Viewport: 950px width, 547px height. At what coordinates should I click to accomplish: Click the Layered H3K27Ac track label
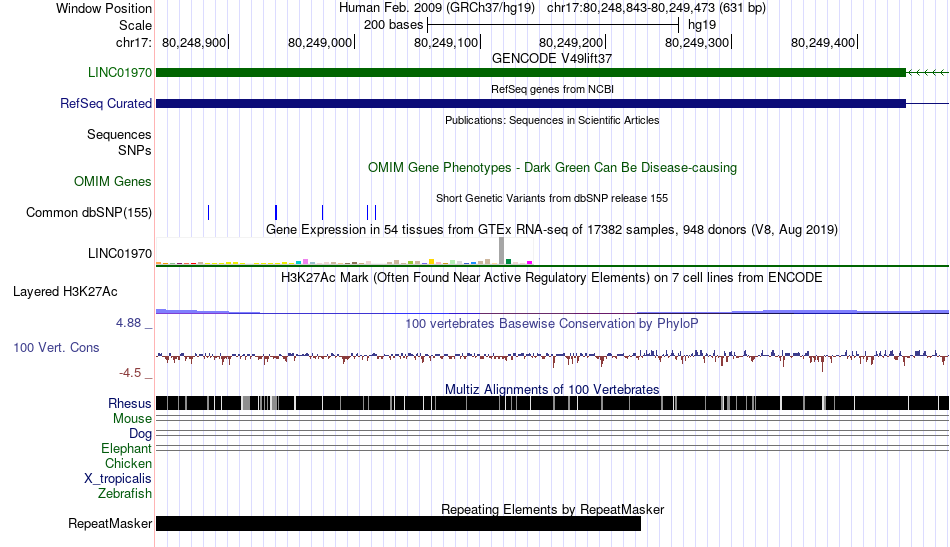click(x=65, y=292)
